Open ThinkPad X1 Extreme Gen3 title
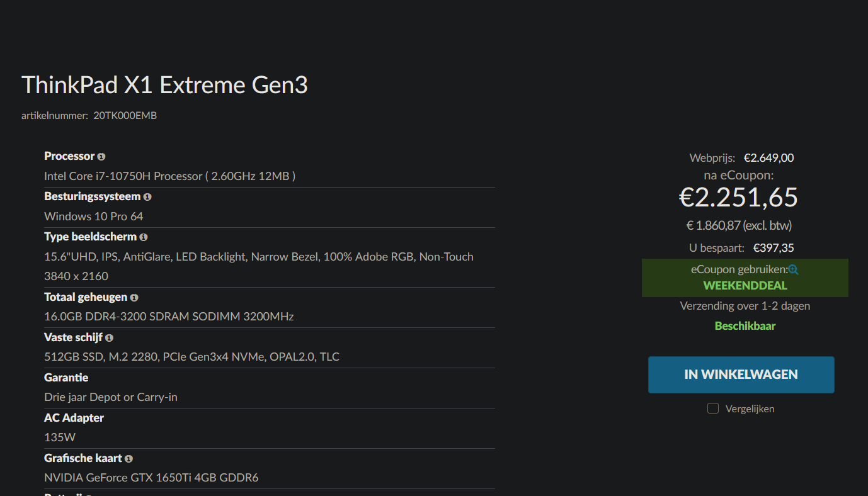The height and width of the screenshot is (496, 868). (x=164, y=84)
